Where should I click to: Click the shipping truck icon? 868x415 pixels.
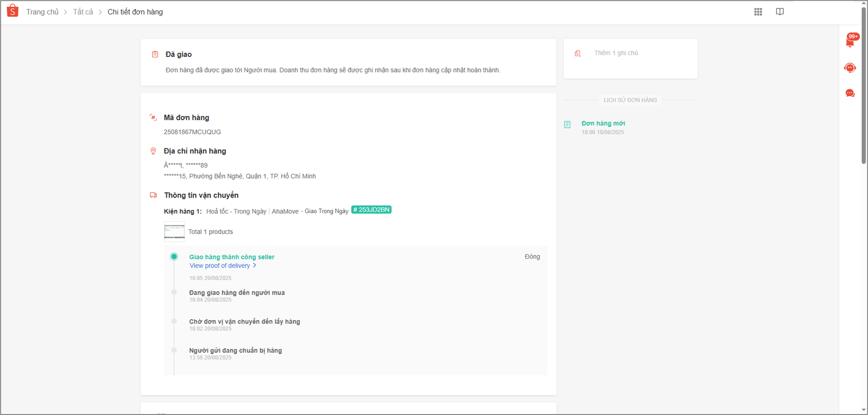(x=153, y=195)
